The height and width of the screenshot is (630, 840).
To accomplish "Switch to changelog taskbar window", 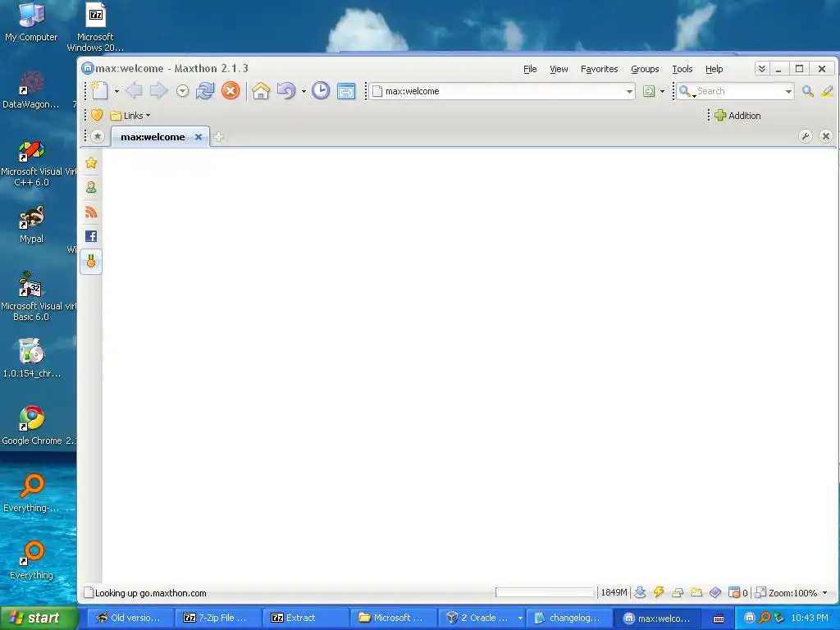I will 569,618.
